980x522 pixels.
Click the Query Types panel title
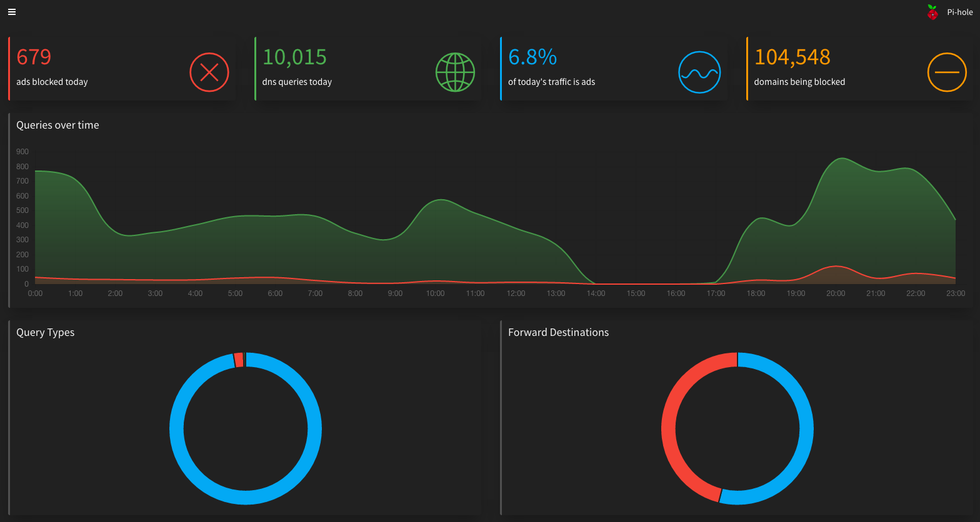pos(45,332)
